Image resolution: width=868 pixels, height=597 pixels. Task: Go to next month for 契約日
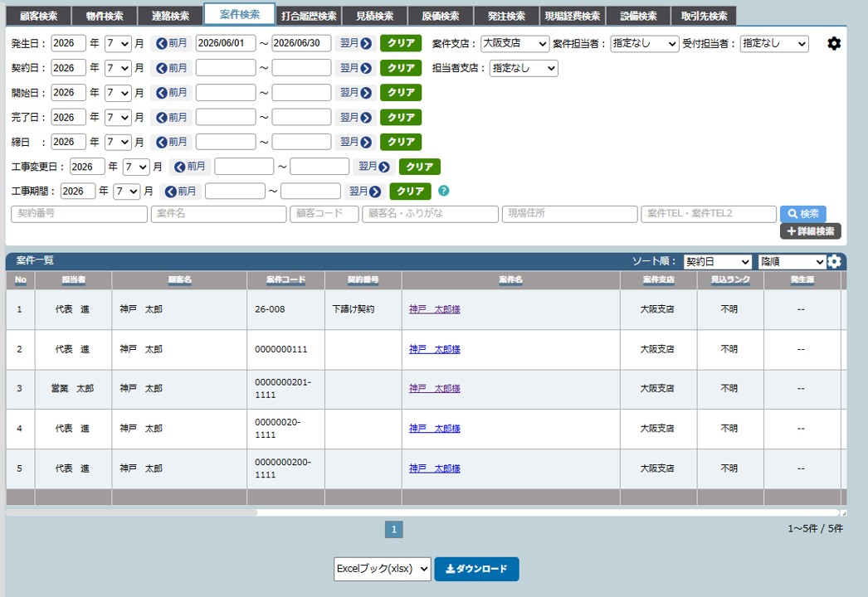355,68
